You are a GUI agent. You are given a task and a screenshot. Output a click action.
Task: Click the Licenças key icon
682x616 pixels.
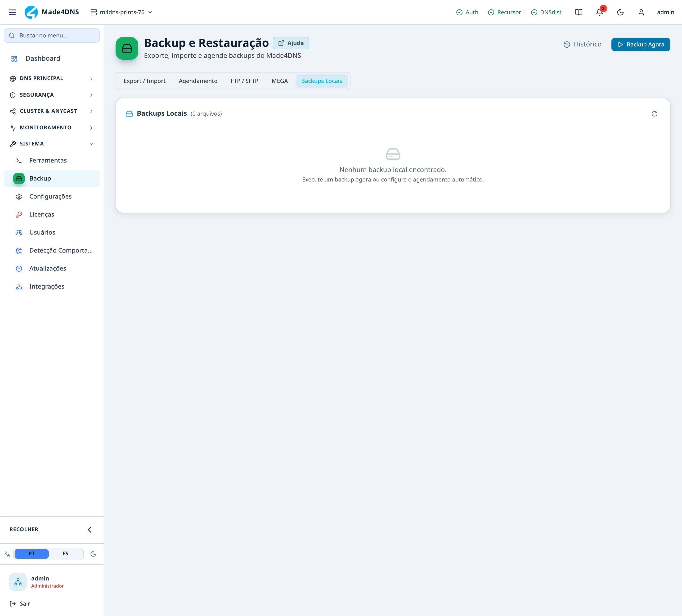tap(19, 215)
